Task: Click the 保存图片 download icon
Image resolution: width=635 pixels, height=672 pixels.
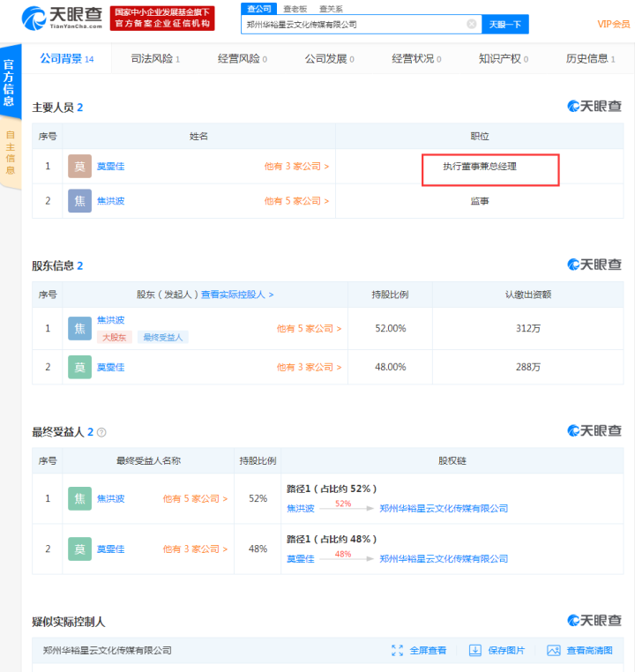Action: point(475,651)
